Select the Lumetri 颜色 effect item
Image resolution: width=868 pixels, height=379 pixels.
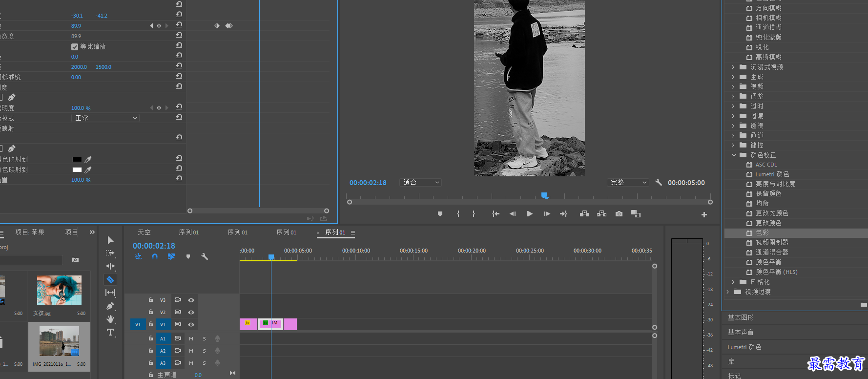(x=772, y=174)
